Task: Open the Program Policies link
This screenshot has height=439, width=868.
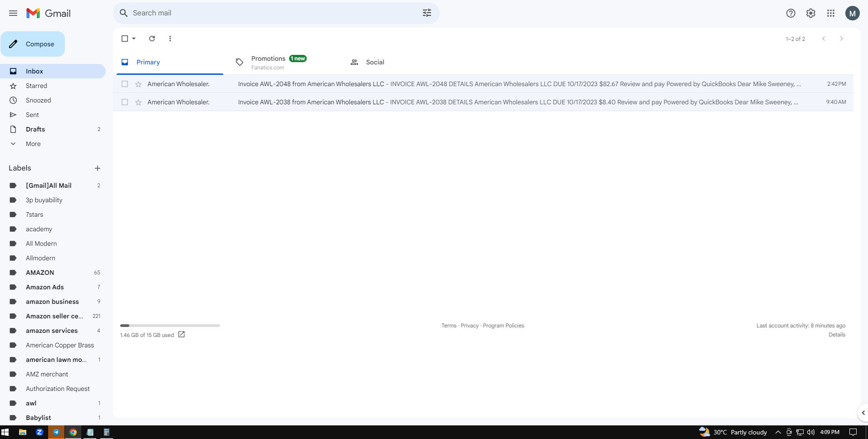Action: coord(503,326)
